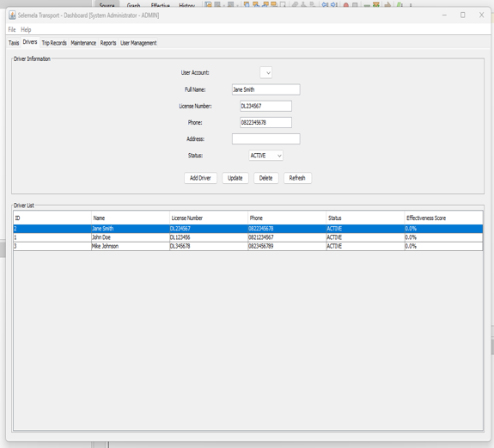Image resolution: width=494 pixels, height=448 pixels.
Task: Open the User Management tab
Action: click(x=138, y=43)
